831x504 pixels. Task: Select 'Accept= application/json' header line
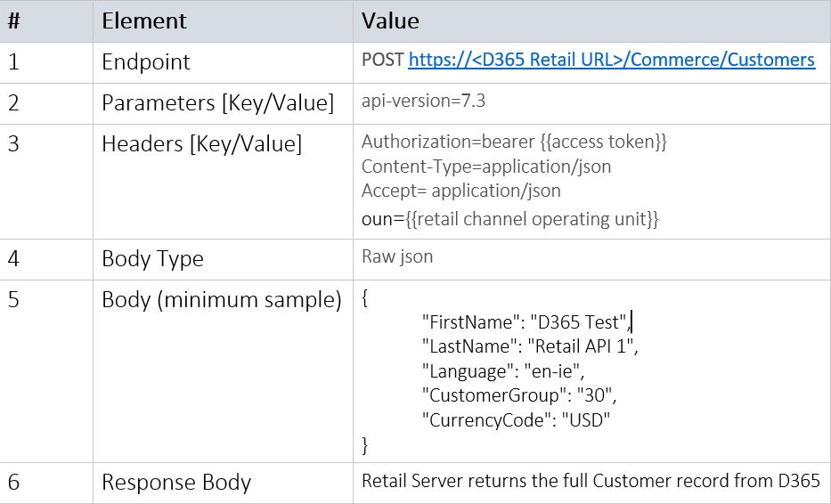coord(461,191)
